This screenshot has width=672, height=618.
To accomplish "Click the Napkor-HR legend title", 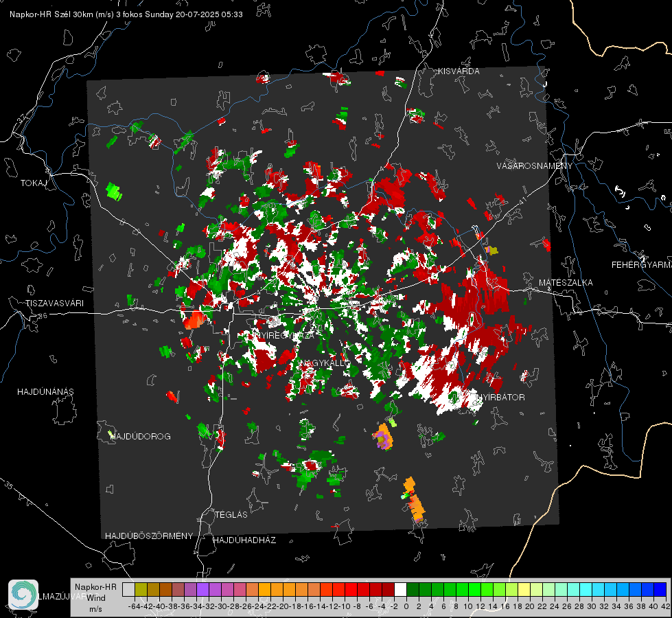I will click(x=95, y=586).
